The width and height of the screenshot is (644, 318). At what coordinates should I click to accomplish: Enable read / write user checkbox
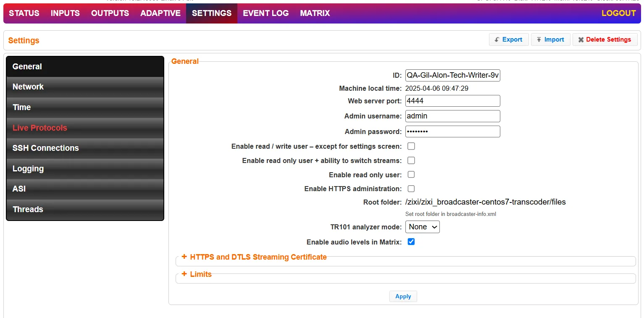point(411,146)
